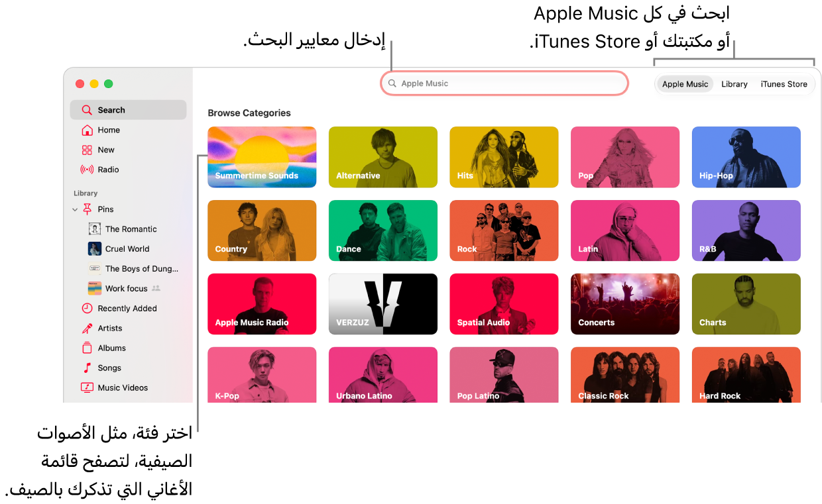This screenshot has width=822, height=504.
Task: Click The Boys of Dung... artwork icon
Action: (95, 269)
